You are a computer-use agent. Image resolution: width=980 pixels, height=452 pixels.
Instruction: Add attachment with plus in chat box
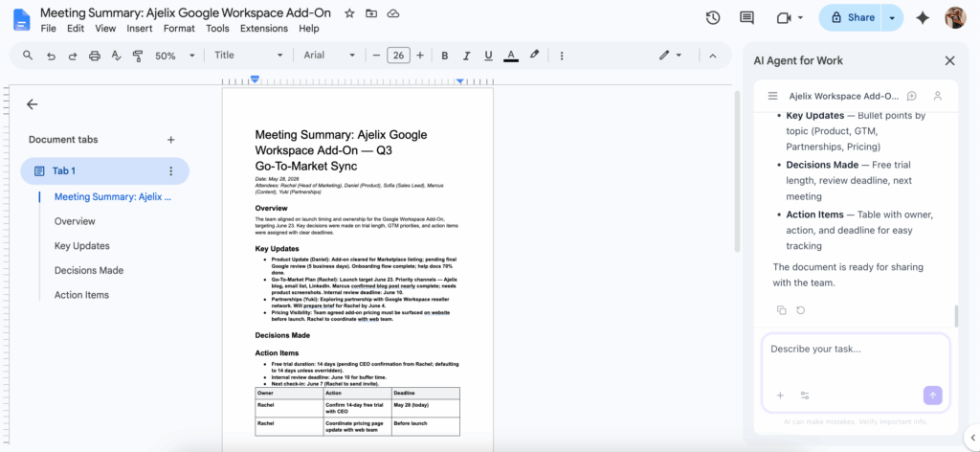[780, 395]
